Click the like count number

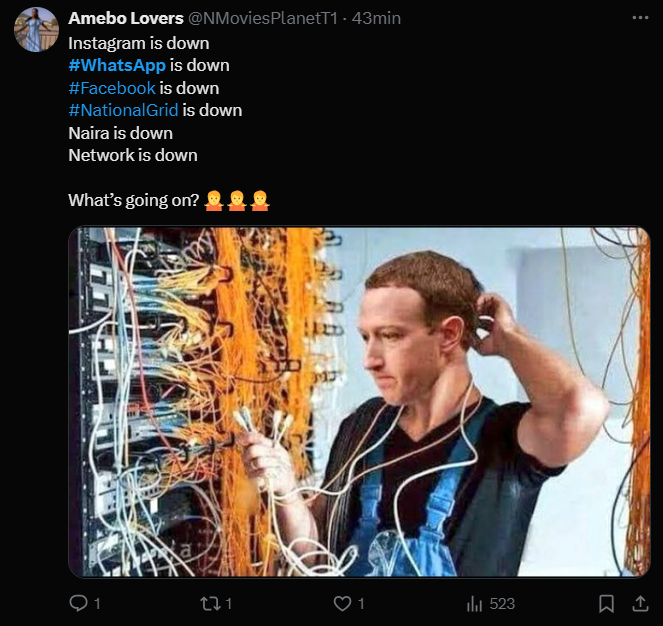[361, 603]
